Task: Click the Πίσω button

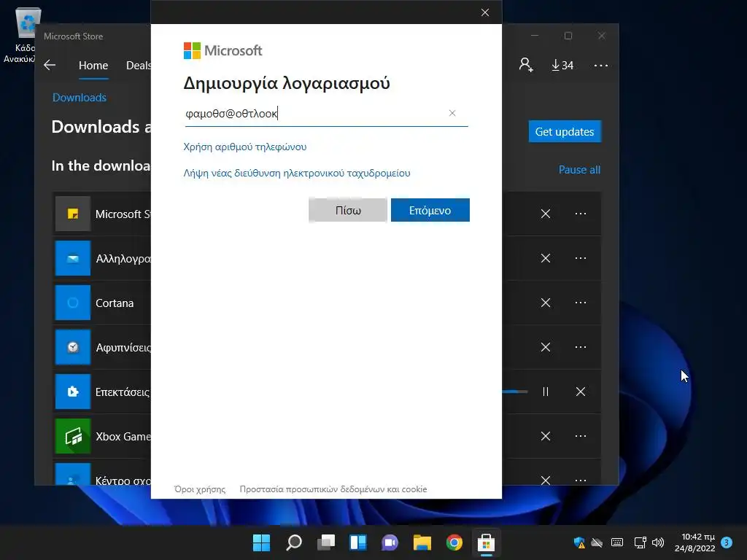Action: point(348,210)
